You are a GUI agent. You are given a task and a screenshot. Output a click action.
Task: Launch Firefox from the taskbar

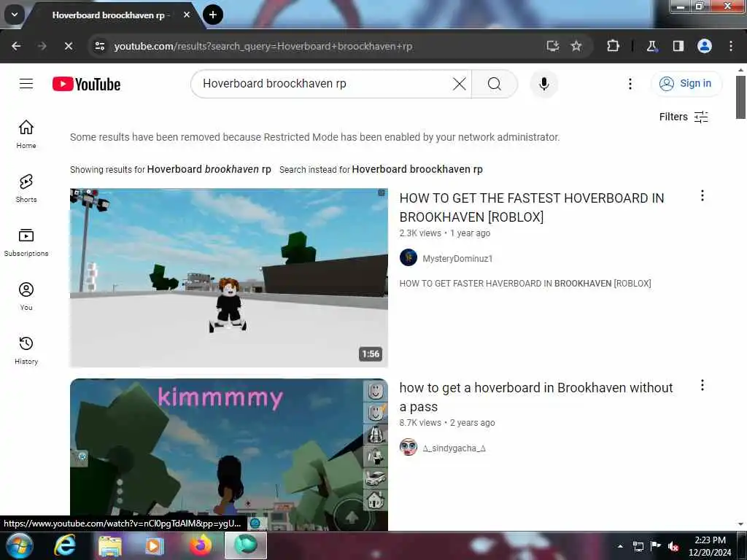pos(201,545)
